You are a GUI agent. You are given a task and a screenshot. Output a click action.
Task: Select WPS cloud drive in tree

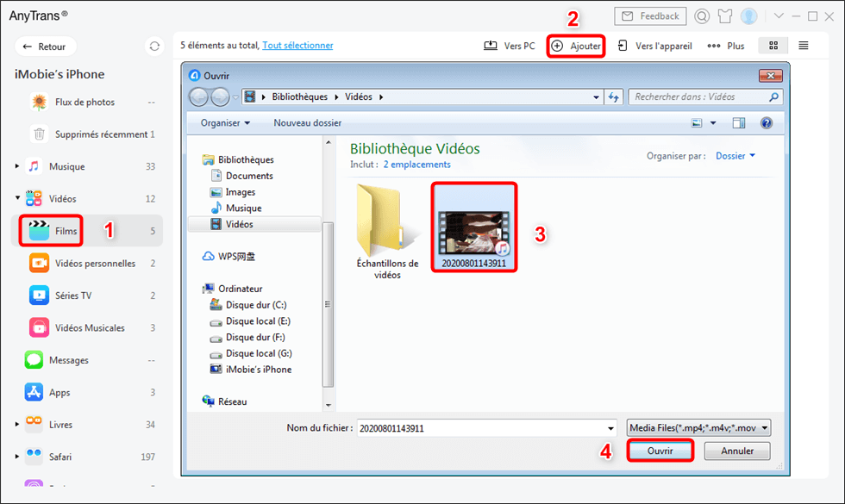(x=236, y=257)
